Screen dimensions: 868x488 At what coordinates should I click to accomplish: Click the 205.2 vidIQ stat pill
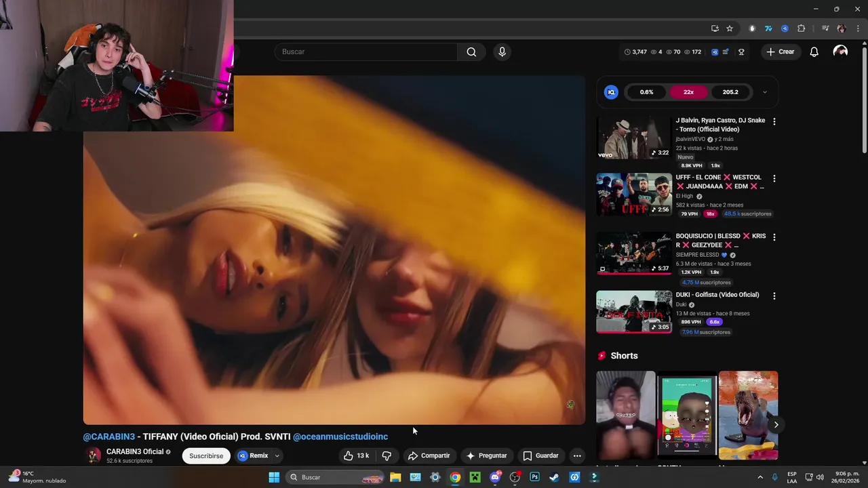pyautogui.click(x=730, y=92)
